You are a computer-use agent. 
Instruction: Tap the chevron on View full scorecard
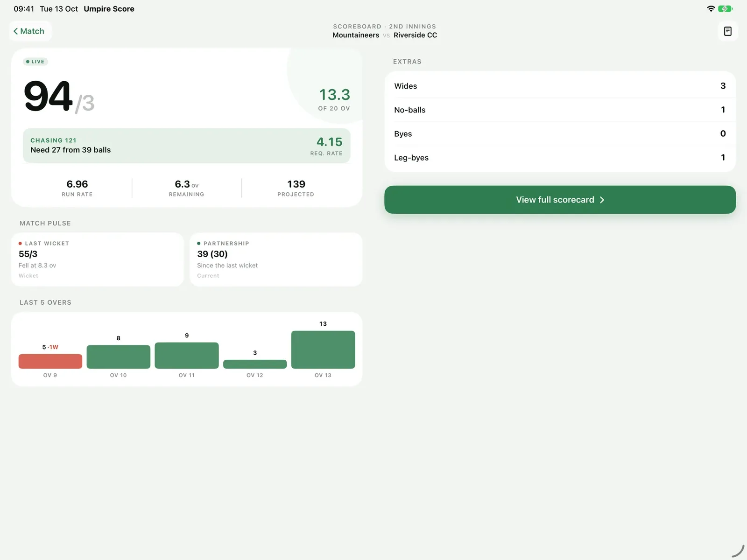(x=602, y=200)
